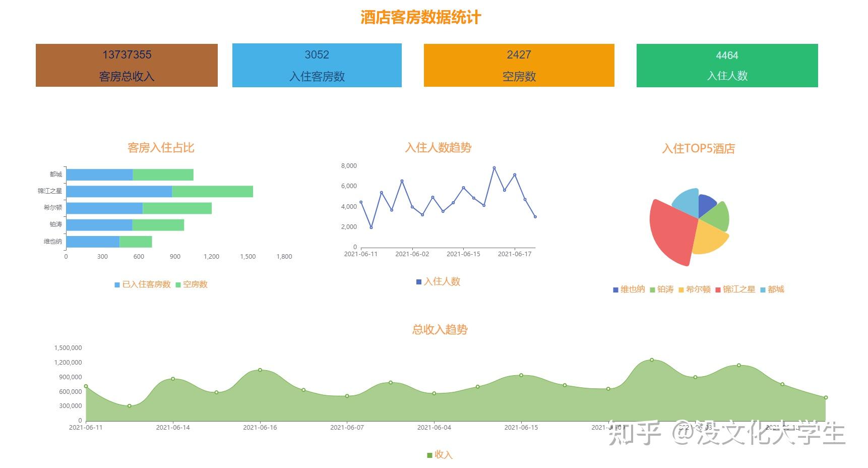868x468 pixels.
Task: Click the 维也纳 y-axis label
Action: coord(53,242)
